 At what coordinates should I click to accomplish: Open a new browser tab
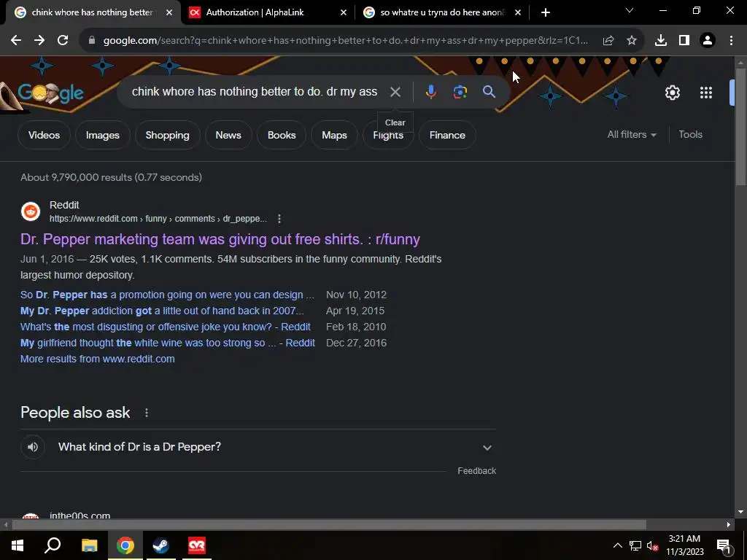click(546, 12)
